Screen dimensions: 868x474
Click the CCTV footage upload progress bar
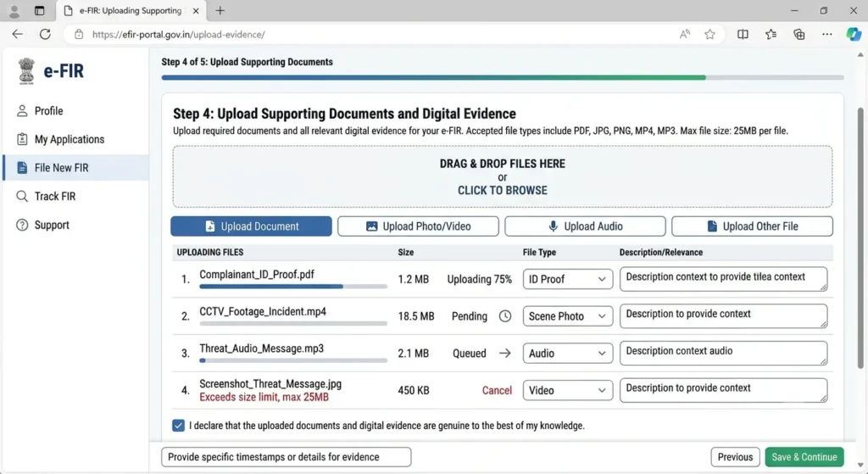coord(293,323)
